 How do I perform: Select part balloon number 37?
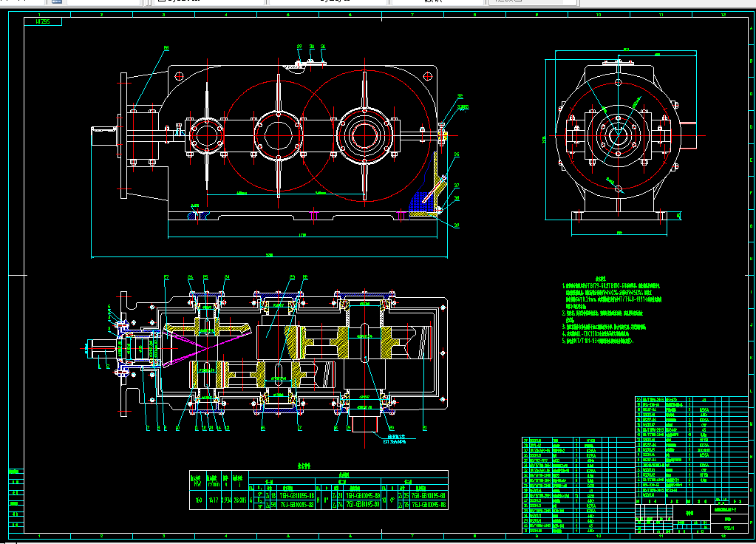click(457, 186)
